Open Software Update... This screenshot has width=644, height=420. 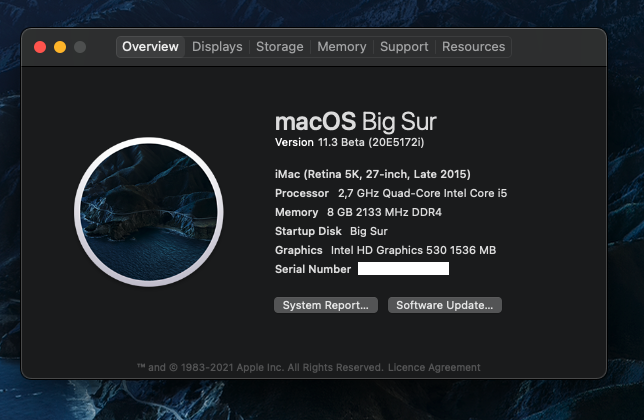[x=445, y=305]
